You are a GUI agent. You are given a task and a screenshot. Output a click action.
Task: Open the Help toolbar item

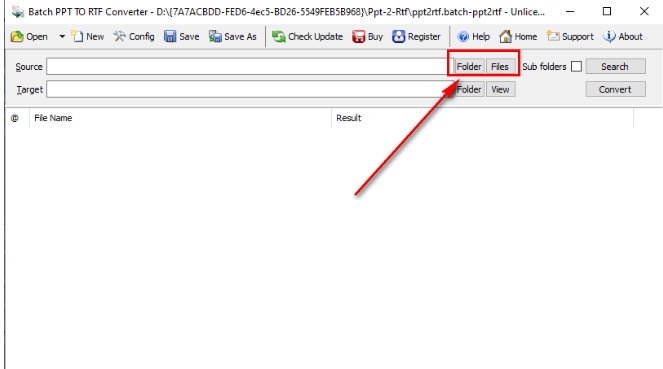click(474, 37)
